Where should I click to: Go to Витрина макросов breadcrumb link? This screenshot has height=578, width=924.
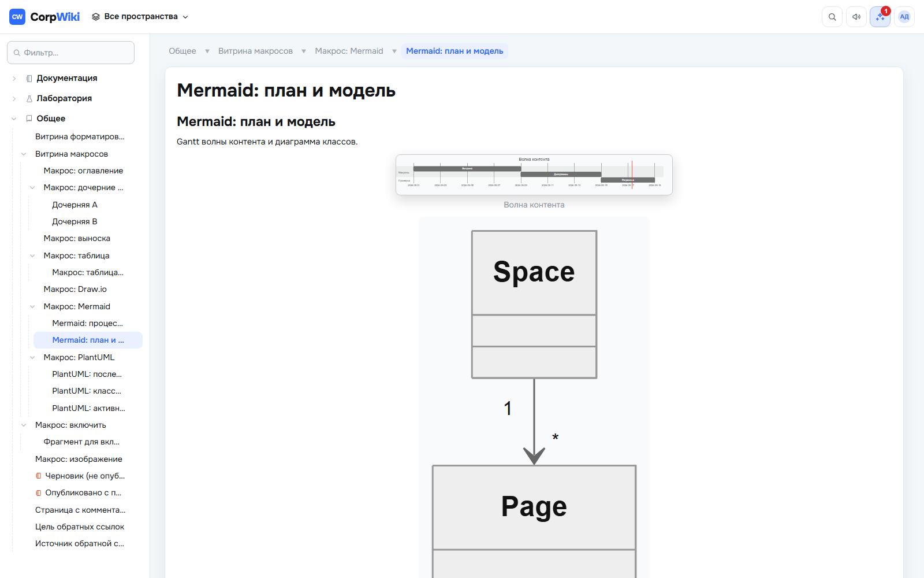(255, 51)
